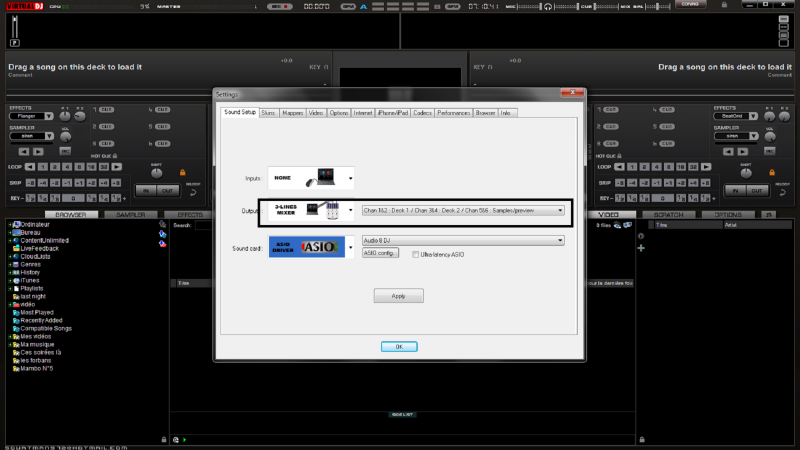Open the Video settings tab
Image resolution: width=800 pixels, height=450 pixels.
click(316, 113)
